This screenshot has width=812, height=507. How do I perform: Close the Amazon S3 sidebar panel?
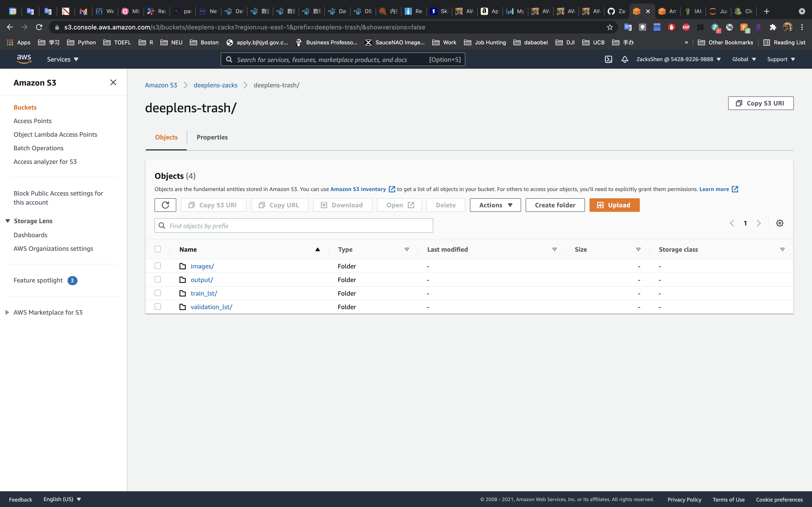[x=113, y=82]
